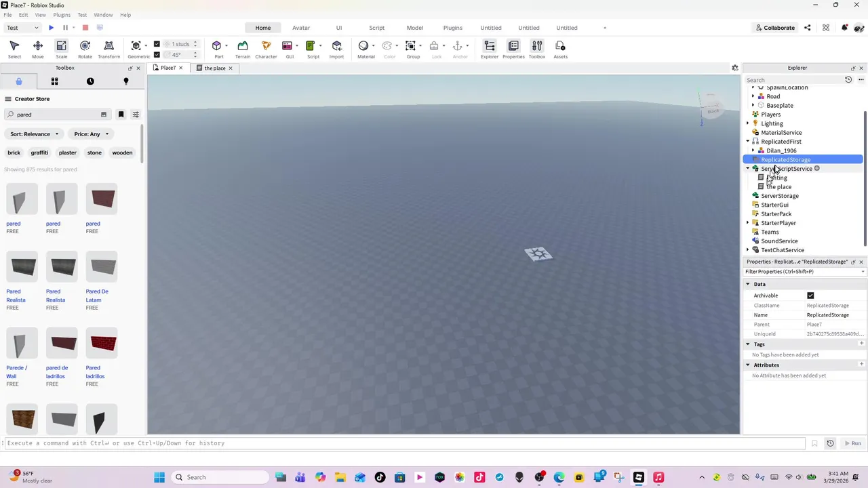Filter results by 'graffiti' tag
This screenshot has height=488, width=868.
39,152
